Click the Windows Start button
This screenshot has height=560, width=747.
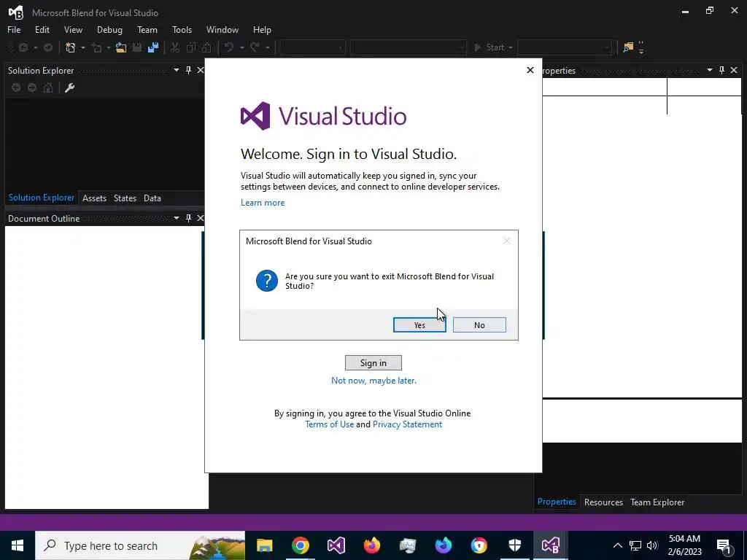tap(18, 545)
